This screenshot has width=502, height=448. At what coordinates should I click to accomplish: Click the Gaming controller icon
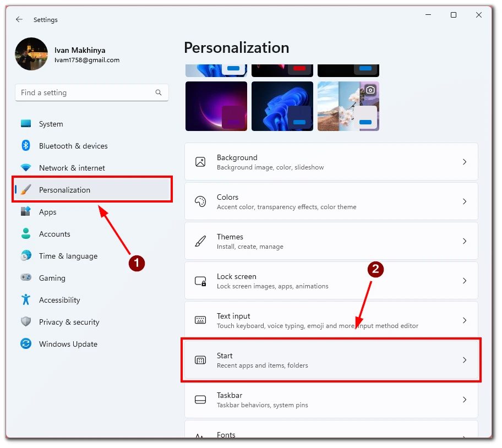pos(26,277)
